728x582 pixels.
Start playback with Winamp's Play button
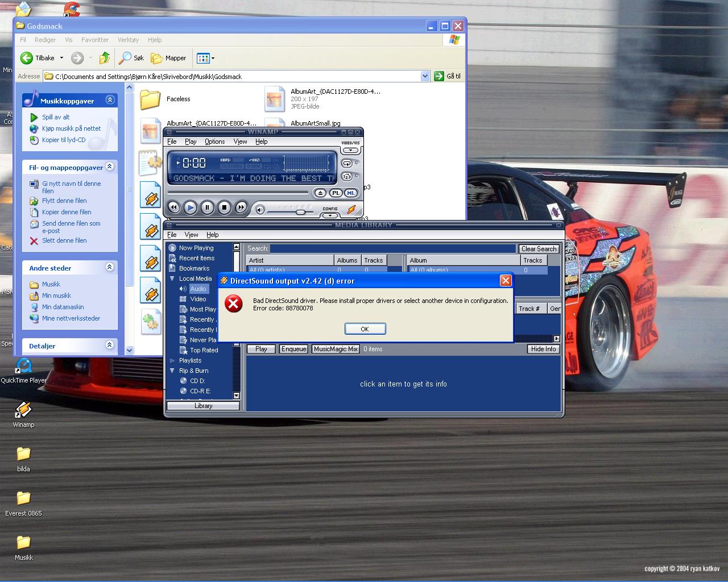pos(191,208)
